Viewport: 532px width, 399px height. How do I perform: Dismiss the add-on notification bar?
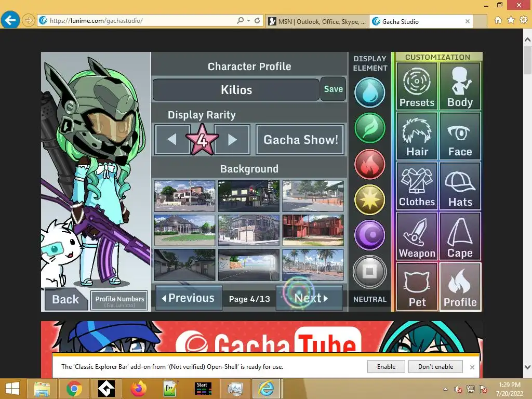[x=472, y=367]
